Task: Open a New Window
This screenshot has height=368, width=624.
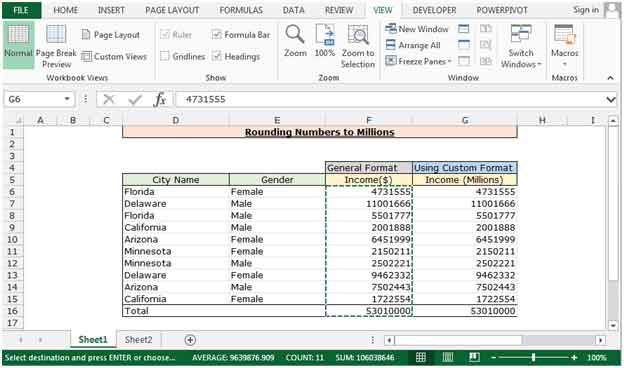Action: 417,29
